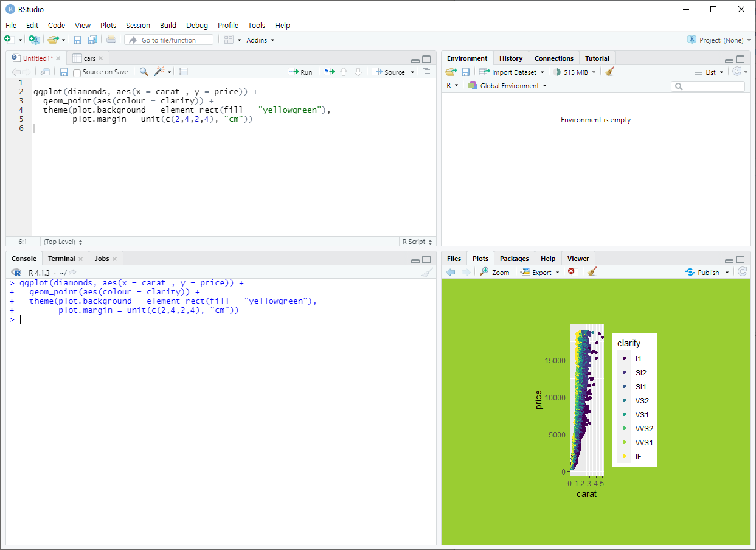This screenshot has height=550, width=756.
Task: Open the (Top Level) scope selector
Action: pos(63,242)
